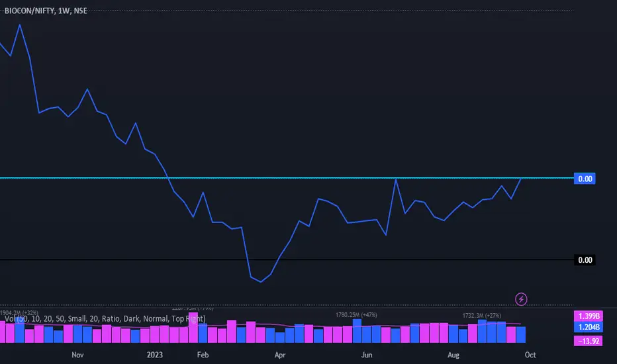Click the Apr label on time axis
Viewport: 617px width, 364px height.
coord(280,355)
